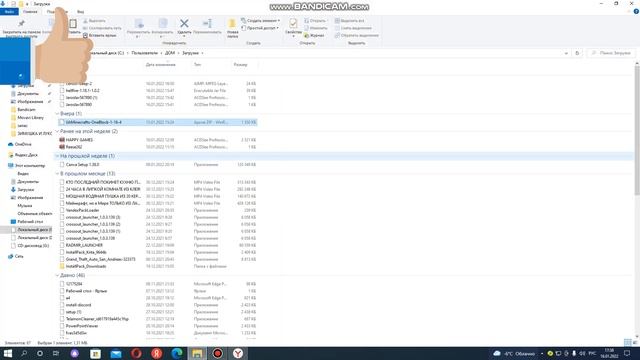Screen dimensions: 640x360
Task: Switch to large icons view in status bar
Action: pyautogui.click(x=635, y=342)
